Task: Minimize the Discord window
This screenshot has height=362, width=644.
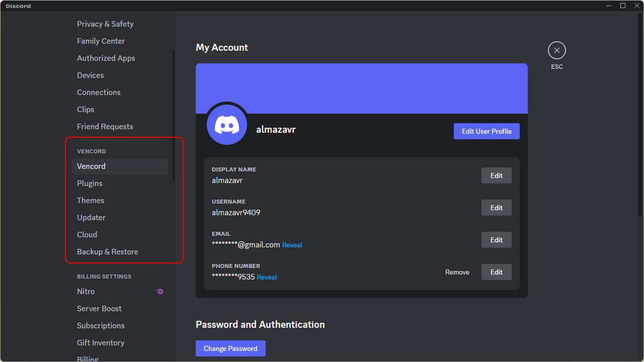Action: 609,6
